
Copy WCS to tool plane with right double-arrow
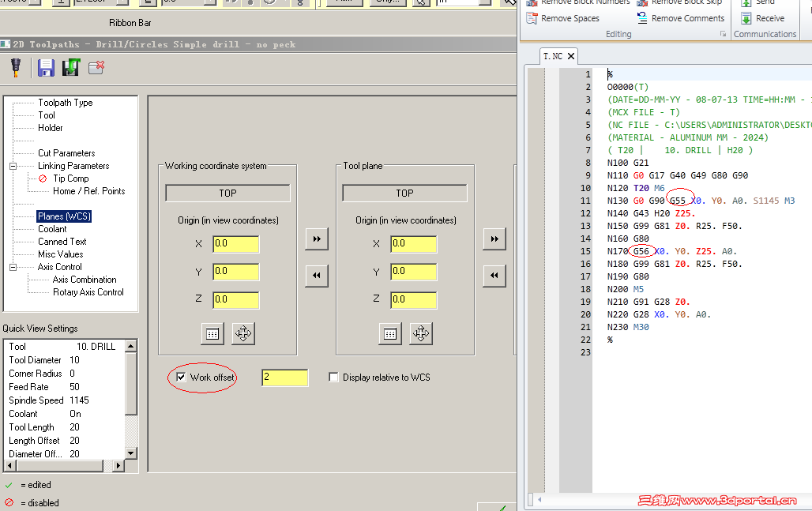pos(317,239)
